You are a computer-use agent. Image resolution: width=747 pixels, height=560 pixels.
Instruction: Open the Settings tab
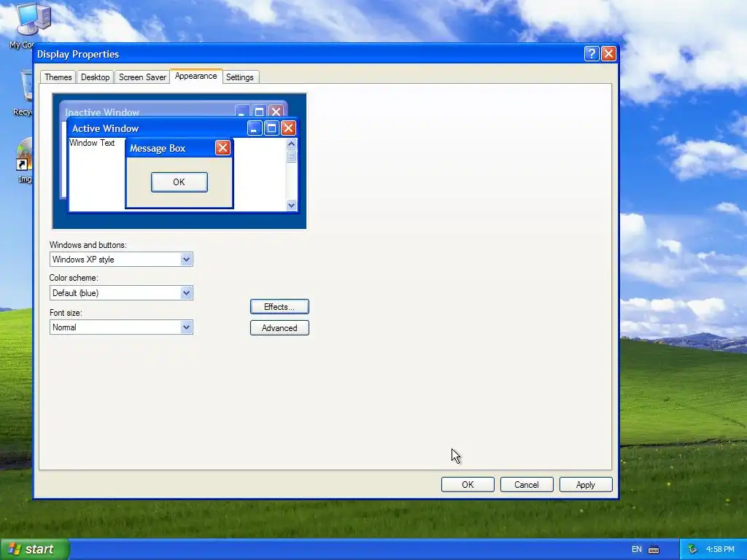pyautogui.click(x=239, y=77)
